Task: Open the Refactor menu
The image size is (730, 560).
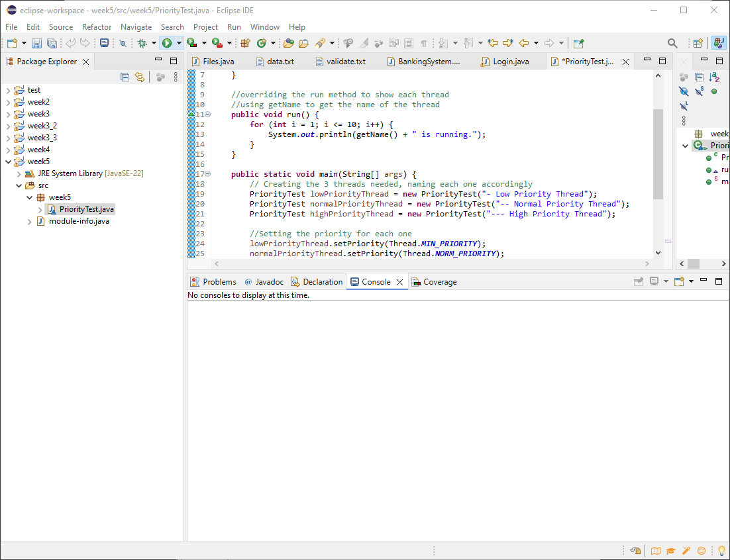Action: pos(97,27)
